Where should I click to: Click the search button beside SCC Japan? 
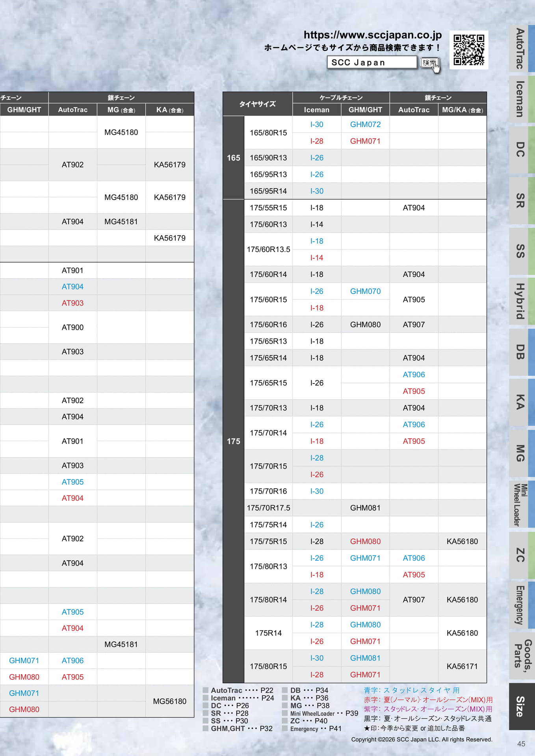click(x=429, y=63)
